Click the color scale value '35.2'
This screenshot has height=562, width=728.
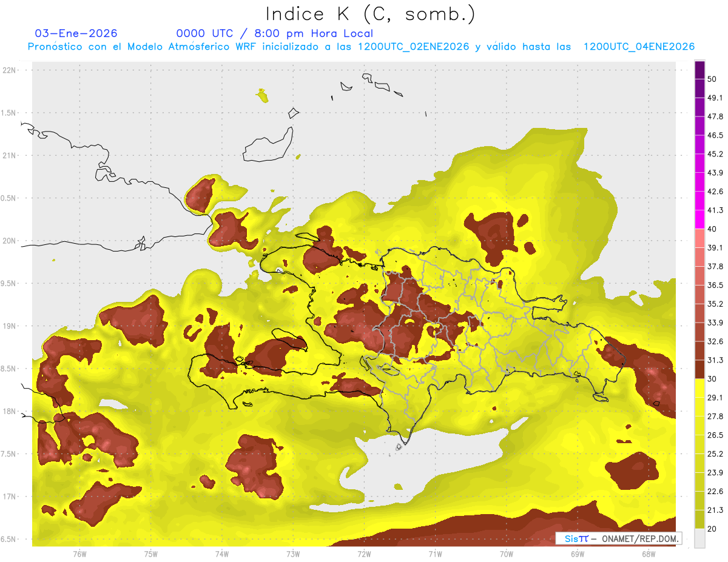[x=715, y=304]
